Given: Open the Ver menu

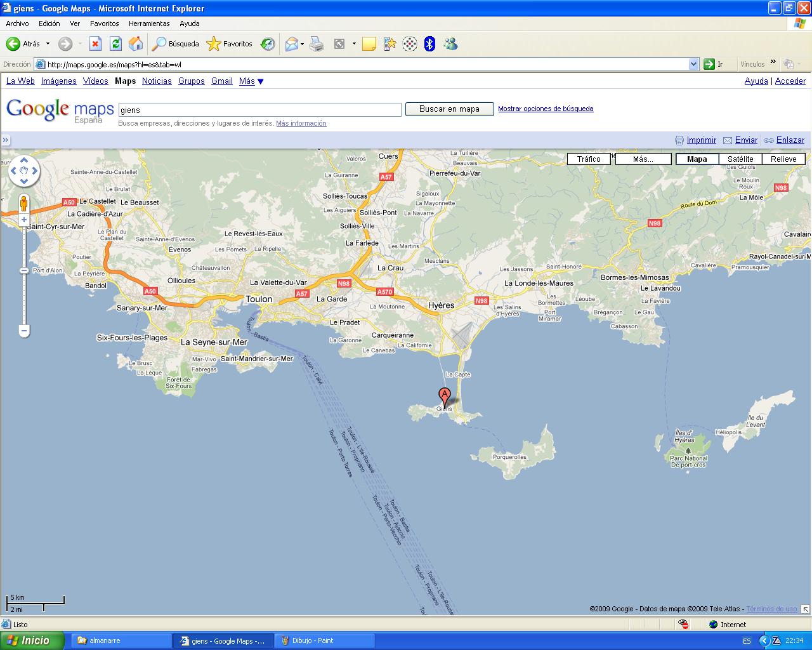Looking at the screenshot, I should [x=75, y=23].
